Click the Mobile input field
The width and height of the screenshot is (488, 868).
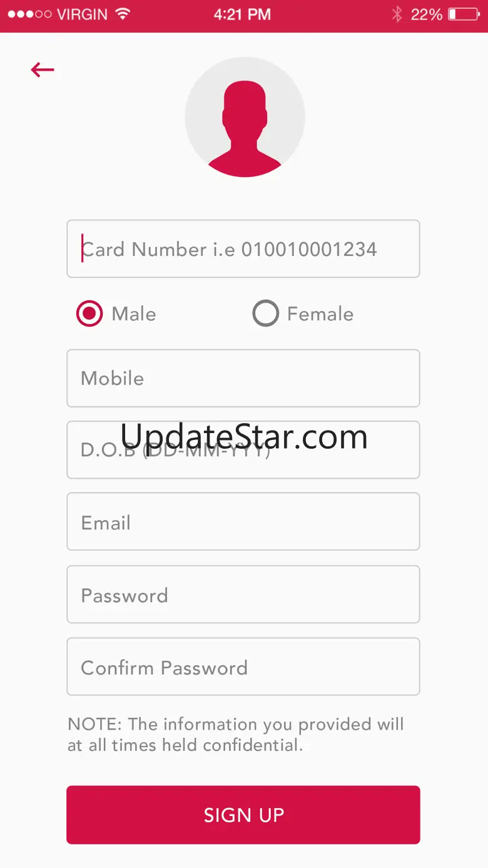pos(243,378)
